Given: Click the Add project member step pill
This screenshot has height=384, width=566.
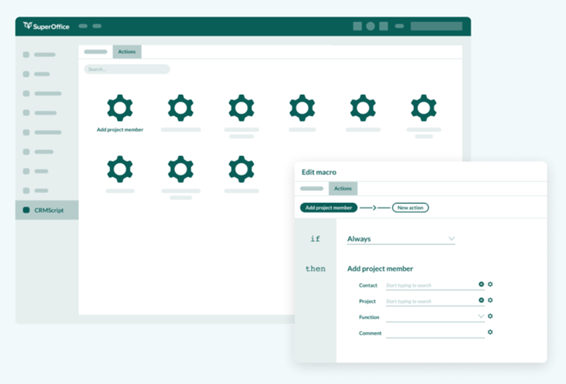Looking at the screenshot, I should pos(328,208).
